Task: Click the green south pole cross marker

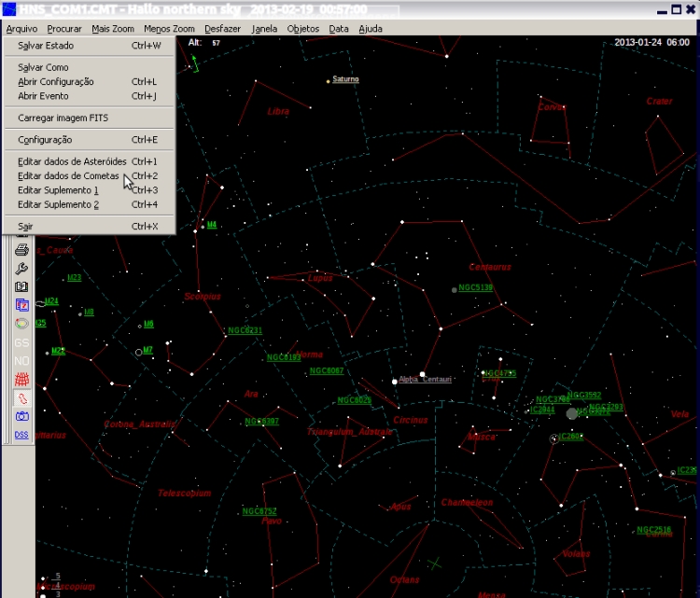Action: coord(434,564)
